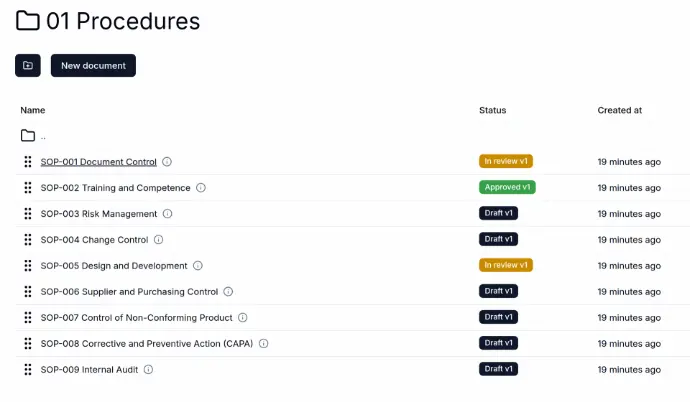The image size is (690, 402).
Task: Click info icon beside SOP-003 Risk Management
Action: (x=167, y=214)
